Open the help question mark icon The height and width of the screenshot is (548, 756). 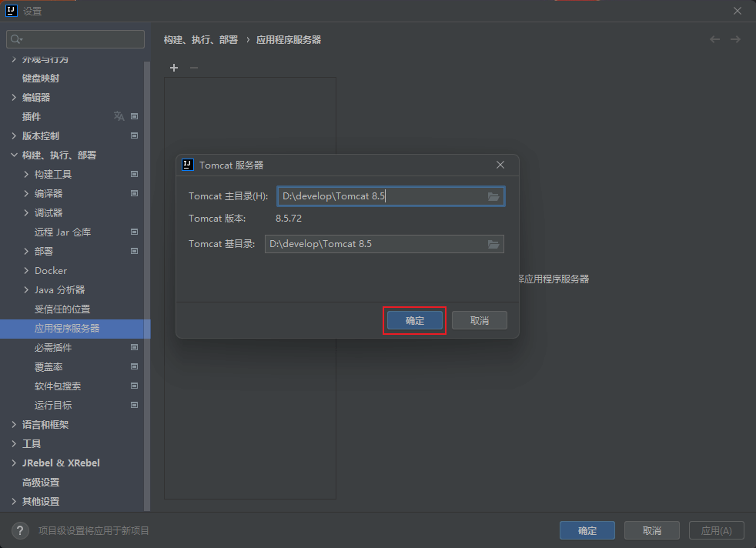coord(20,530)
